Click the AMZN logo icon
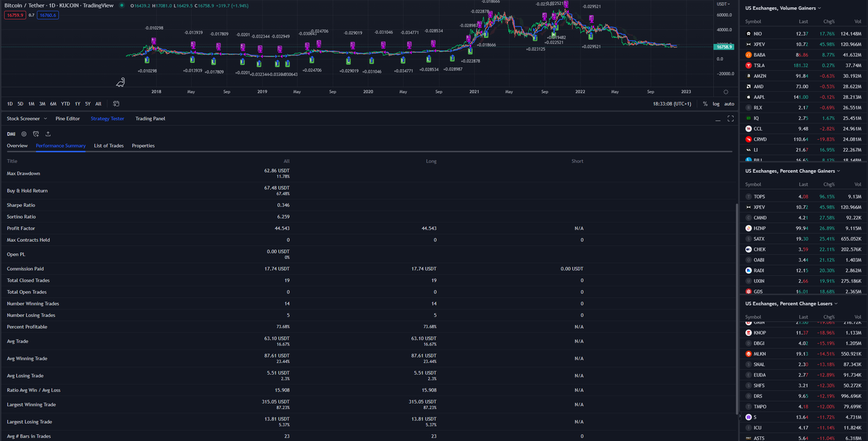Screen dimensions: 868x441 [749, 76]
